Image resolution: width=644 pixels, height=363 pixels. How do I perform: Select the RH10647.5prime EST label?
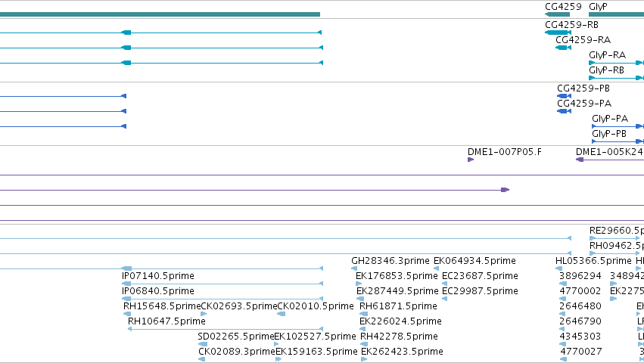click(x=166, y=321)
